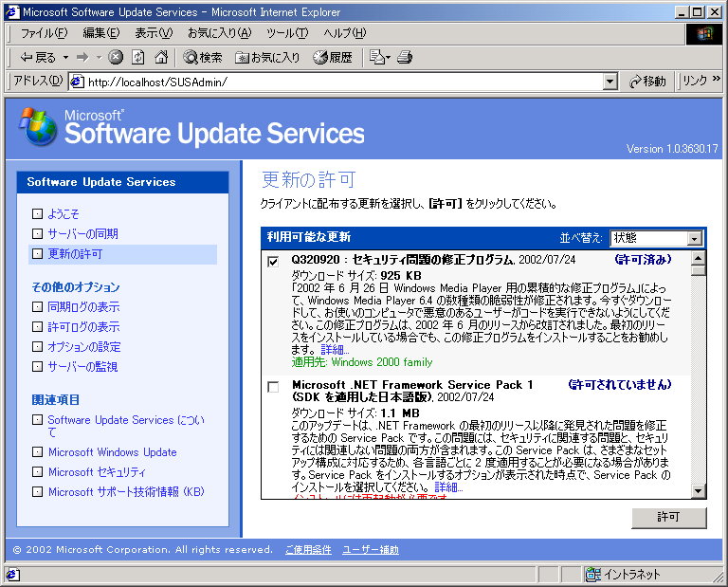Click the Software Update Services globe logo

point(38,127)
